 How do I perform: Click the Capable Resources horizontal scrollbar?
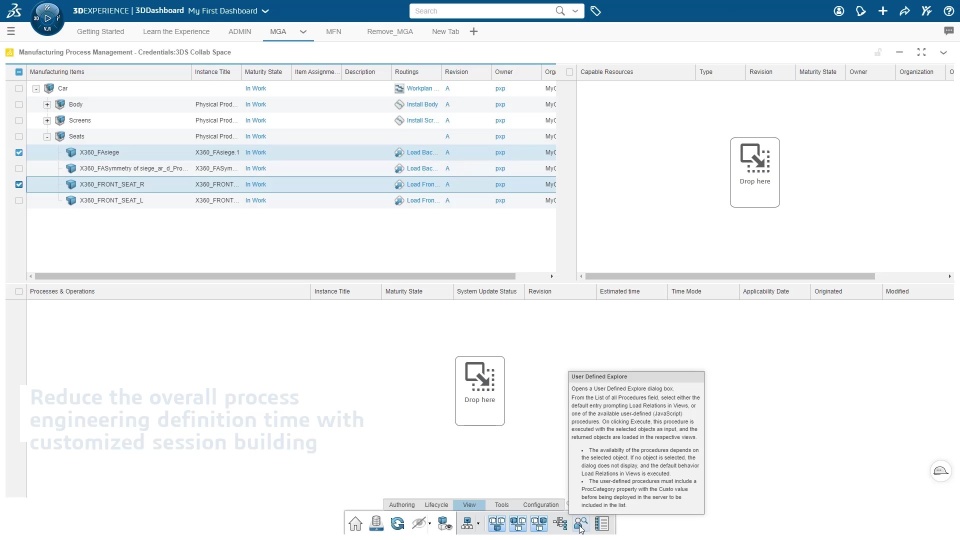pos(730,276)
